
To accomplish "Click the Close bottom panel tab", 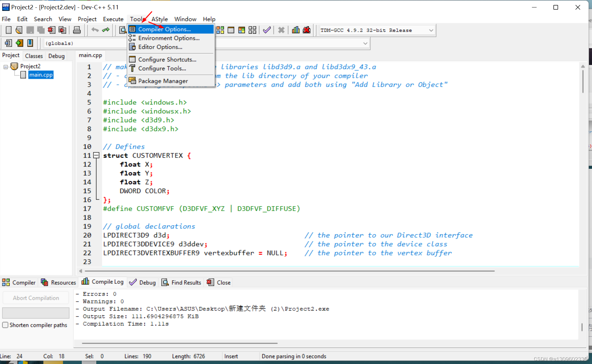I will [x=218, y=282].
